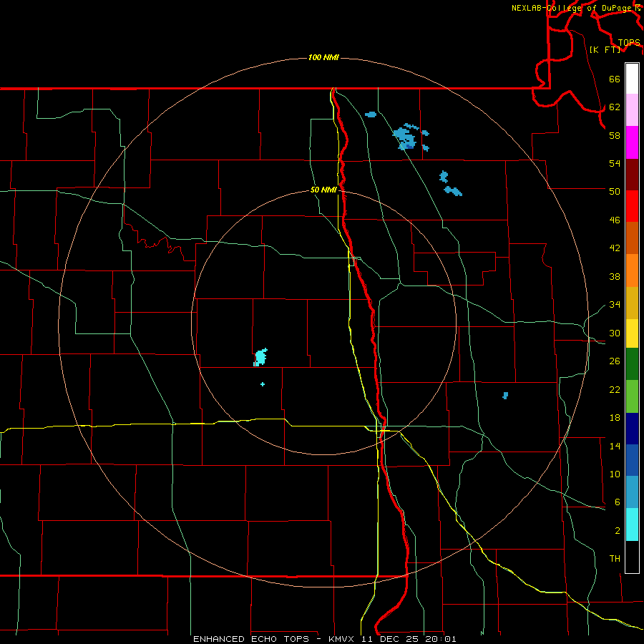Screen dimensions: 644x644
Task: Click the legend value 10
Action: click(615, 474)
